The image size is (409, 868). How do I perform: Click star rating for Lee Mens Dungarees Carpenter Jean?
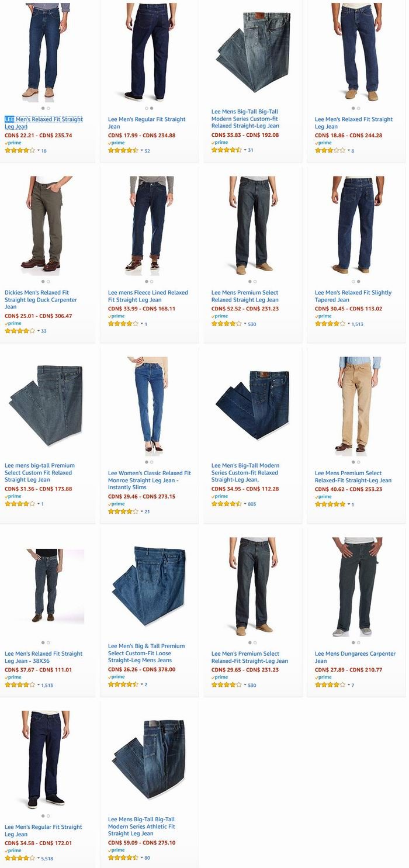point(330,685)
